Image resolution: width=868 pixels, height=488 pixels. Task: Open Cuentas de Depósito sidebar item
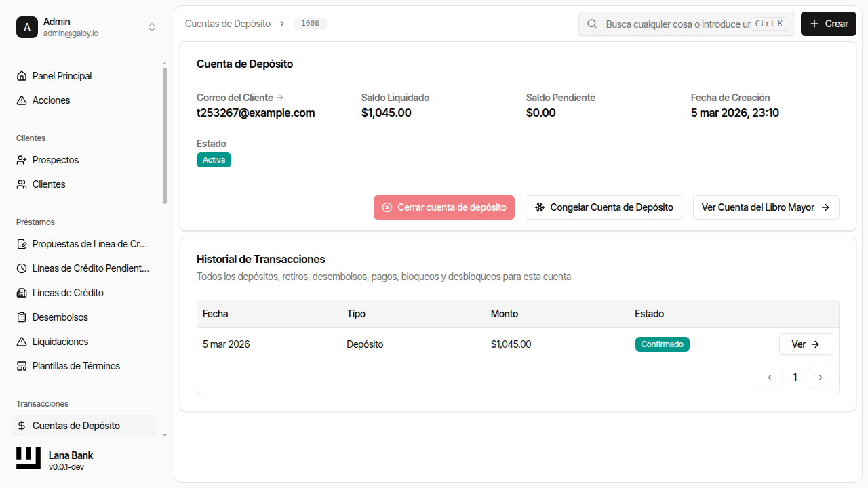(76, 426)
